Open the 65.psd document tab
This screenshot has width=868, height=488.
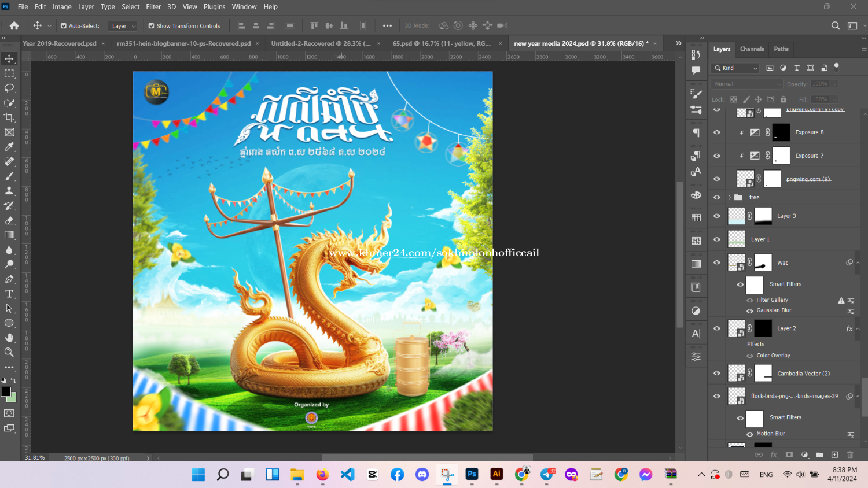click(441, 43)
